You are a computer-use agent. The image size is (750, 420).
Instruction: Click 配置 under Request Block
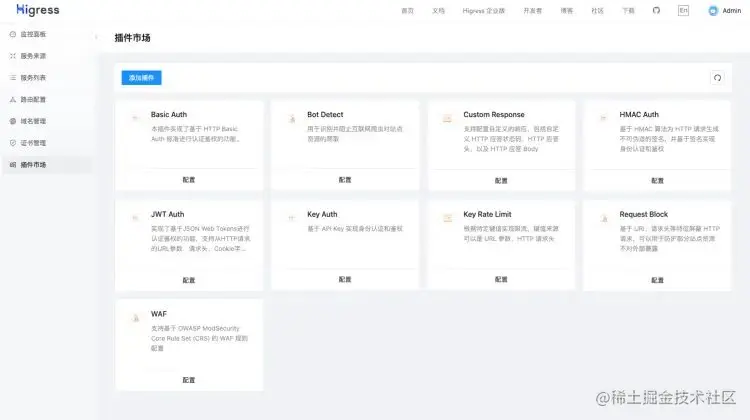tap(658, 280)
